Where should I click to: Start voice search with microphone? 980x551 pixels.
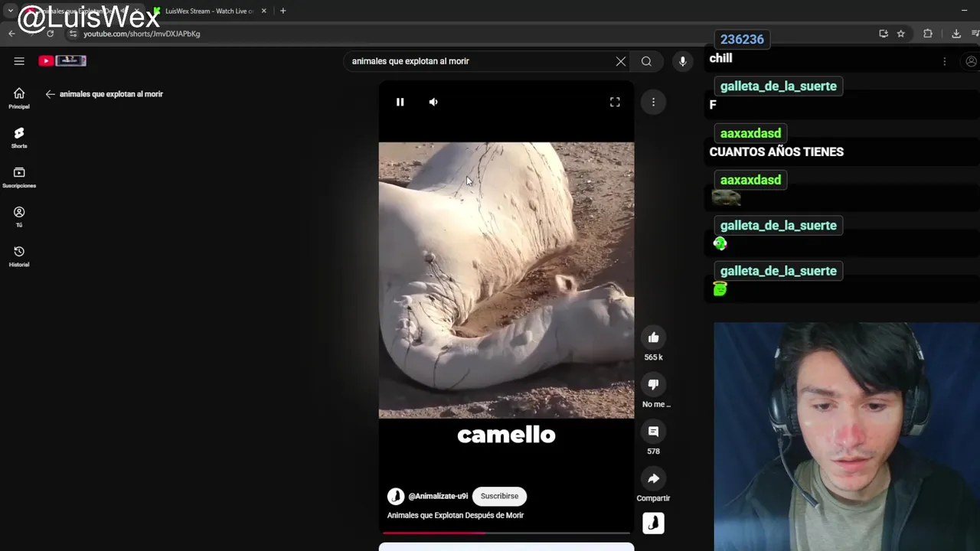pos(682,61)
